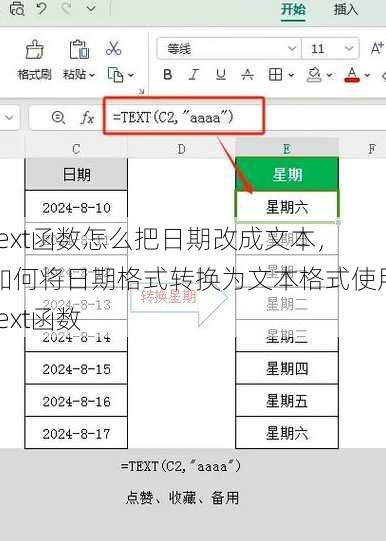
Task: Select the highlighted 星期六 cell under 星期 header
Action: [x=287, y=207]
